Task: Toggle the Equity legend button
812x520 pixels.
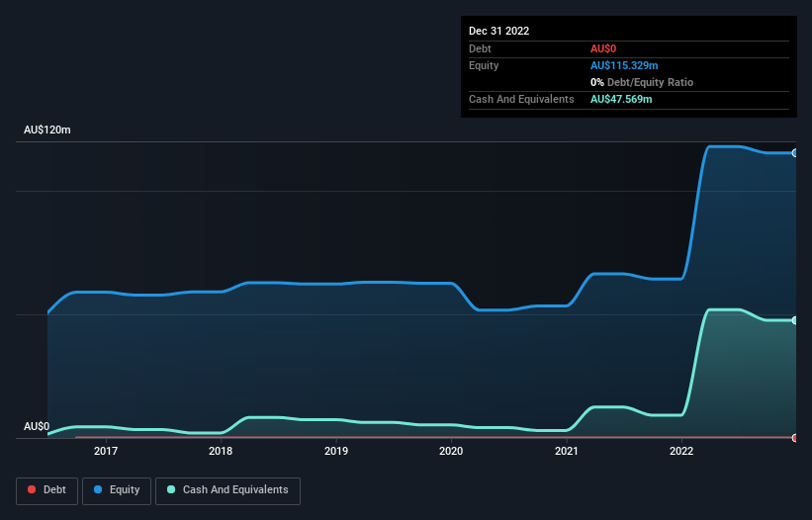Action: (x=117, y=490)
